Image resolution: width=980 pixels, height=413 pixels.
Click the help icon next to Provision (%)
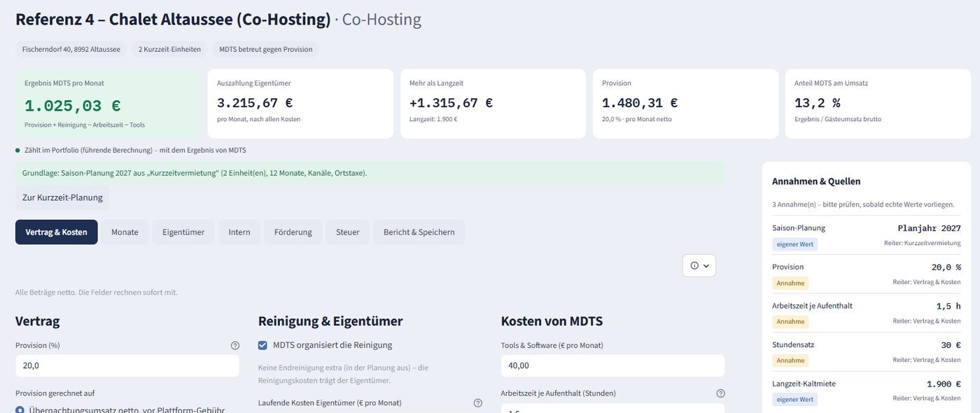[235, 345]
